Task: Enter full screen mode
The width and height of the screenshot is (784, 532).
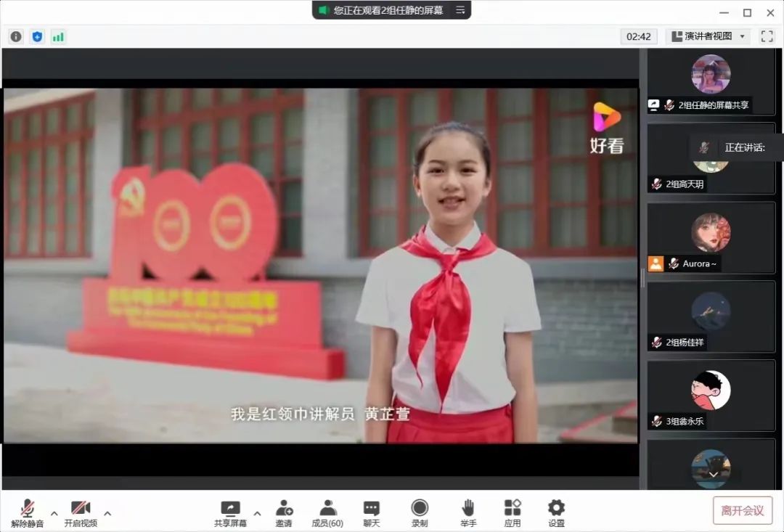Action: pyautogui.click(x=767, y=36)
